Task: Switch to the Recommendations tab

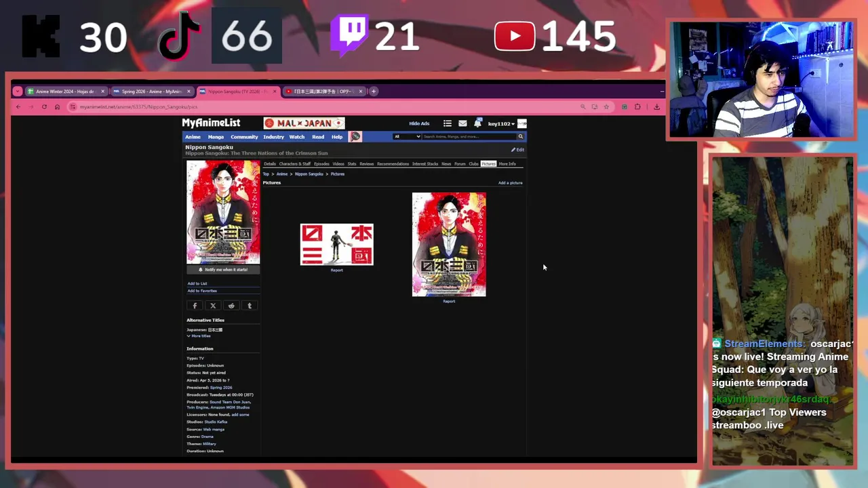Action: pyautogui.click(x=393, y=164)
